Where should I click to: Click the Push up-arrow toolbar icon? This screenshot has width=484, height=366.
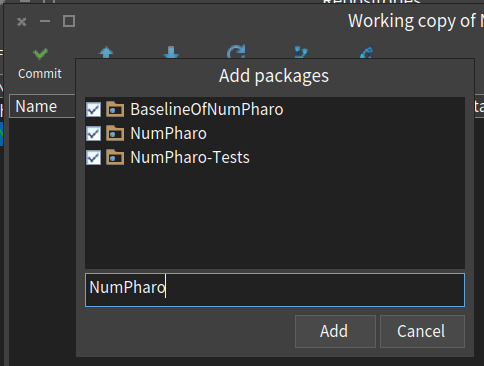tap(106, 53)
